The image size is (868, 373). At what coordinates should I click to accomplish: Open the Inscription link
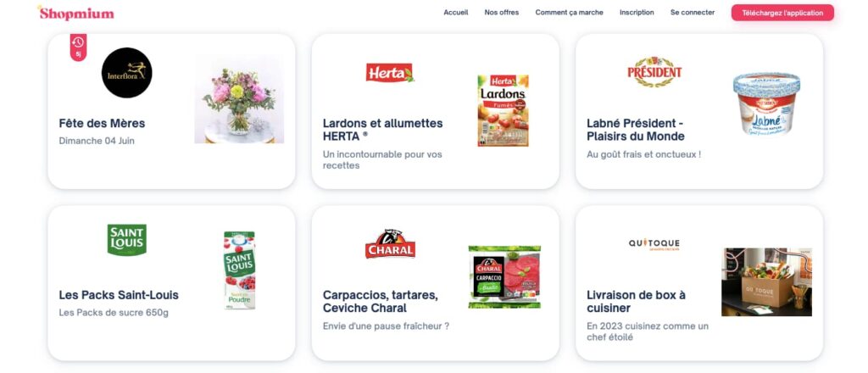pos(637,12)
